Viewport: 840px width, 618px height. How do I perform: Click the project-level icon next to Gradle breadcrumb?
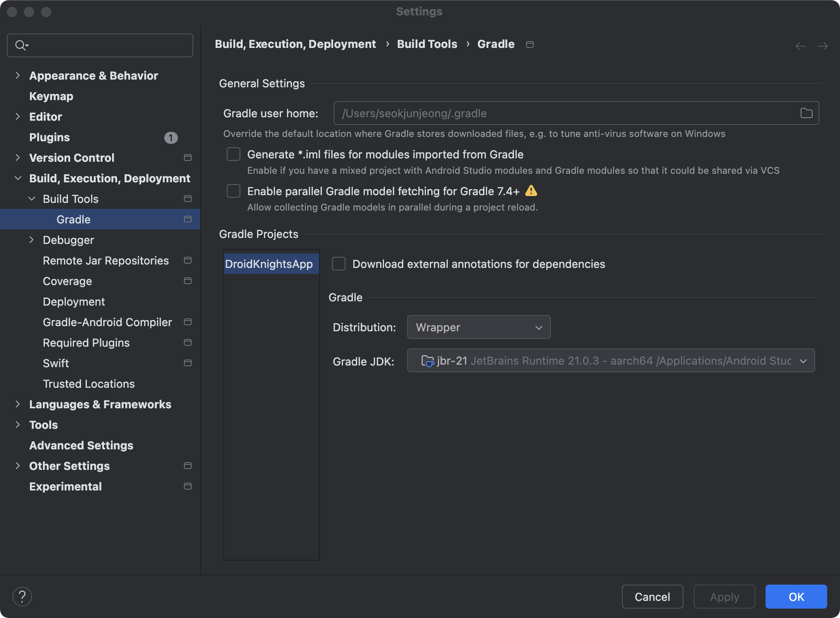529,45
